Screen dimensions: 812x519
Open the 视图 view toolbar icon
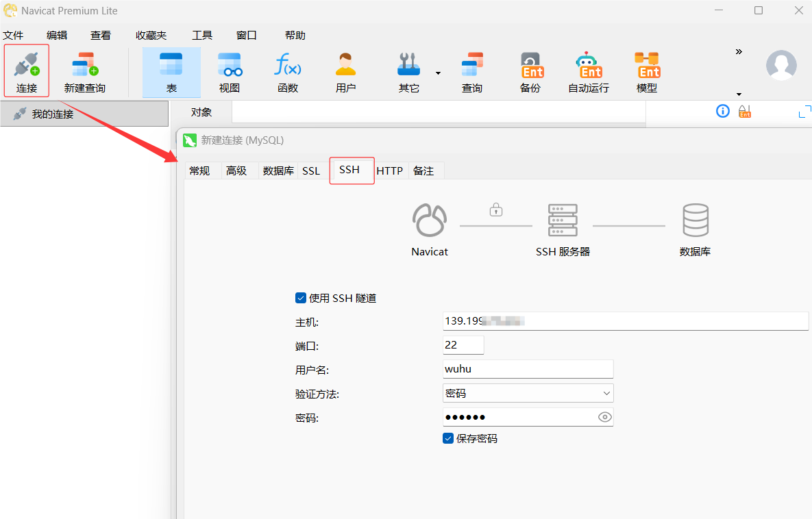(230, 73)
